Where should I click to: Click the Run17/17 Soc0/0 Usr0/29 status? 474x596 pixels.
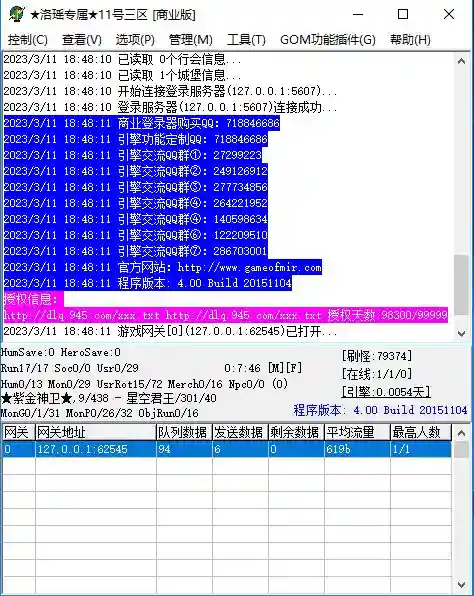pos(70,368)
